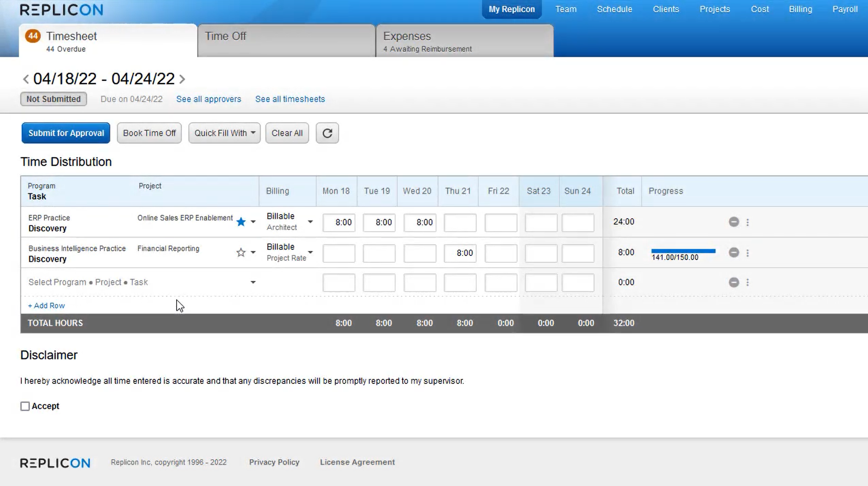Unfavorite the Online Sales ERP Enablement star
This screenshot has height=486, width=868.
pos(241,222)
